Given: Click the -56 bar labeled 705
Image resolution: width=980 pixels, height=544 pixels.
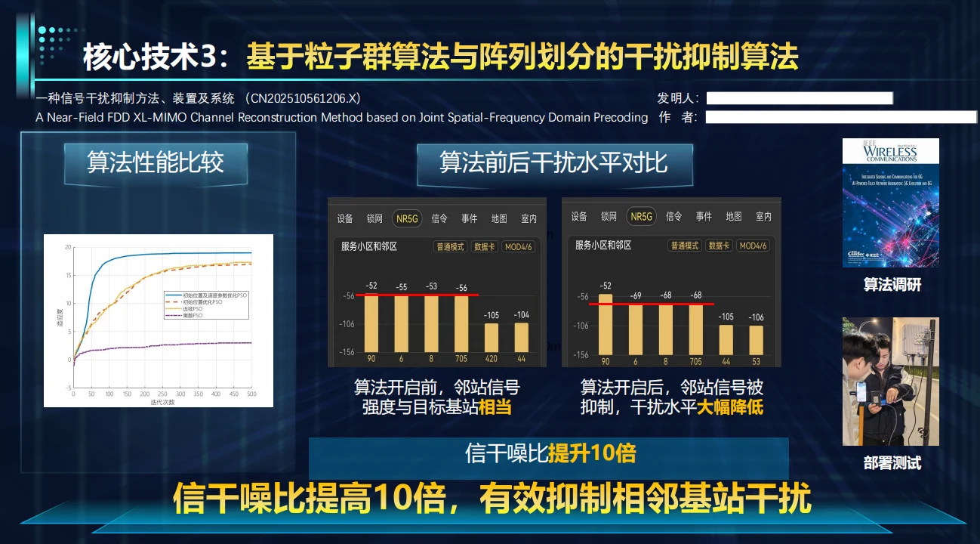Looking at the screenshot, I should coord(461,323).
